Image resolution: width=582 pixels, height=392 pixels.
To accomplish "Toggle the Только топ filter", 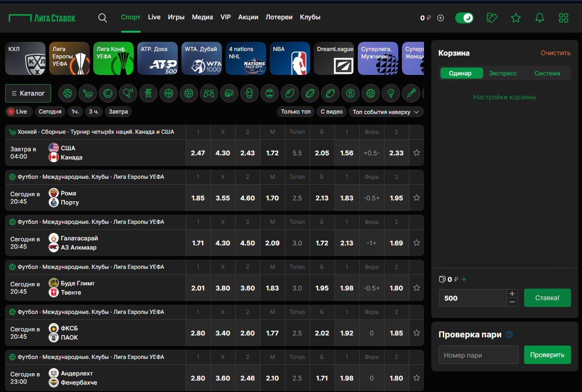I will pyautogui.click(x=296, y=112).
